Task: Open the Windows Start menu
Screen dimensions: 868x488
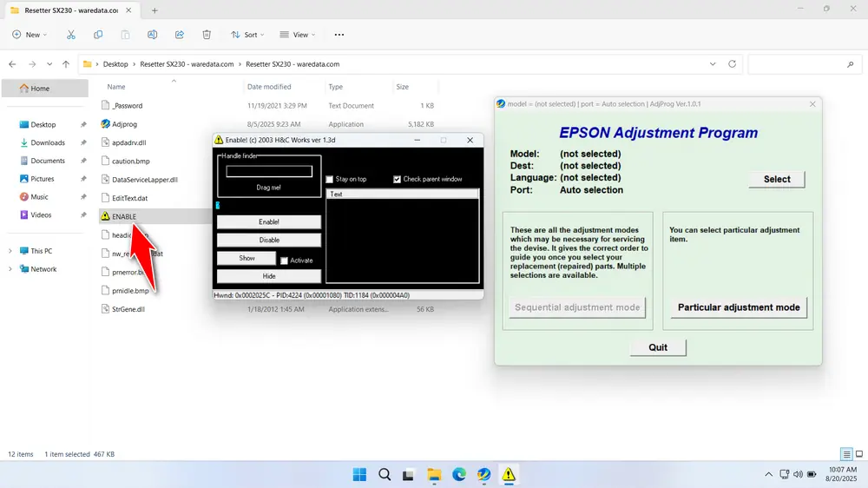Action: tap(360, 475)
